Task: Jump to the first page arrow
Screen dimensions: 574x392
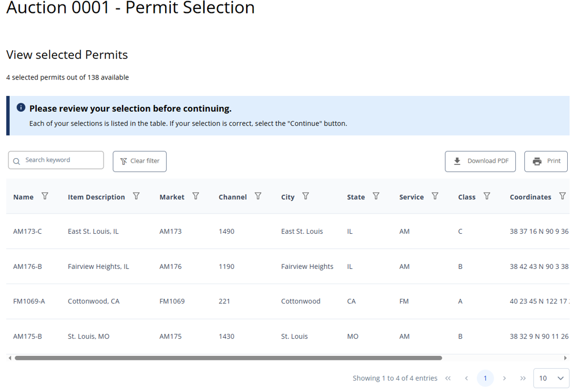Action: (448, 378)
